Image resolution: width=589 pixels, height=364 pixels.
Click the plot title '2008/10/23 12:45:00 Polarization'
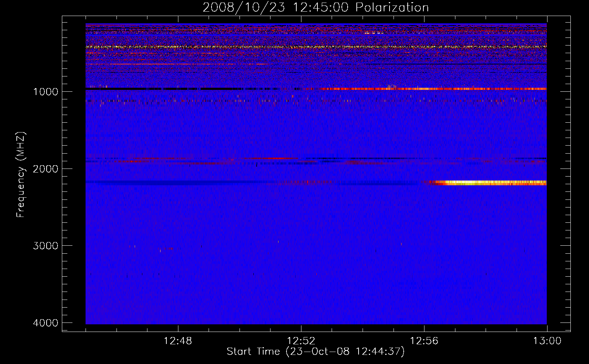click(x=316, y=7)
